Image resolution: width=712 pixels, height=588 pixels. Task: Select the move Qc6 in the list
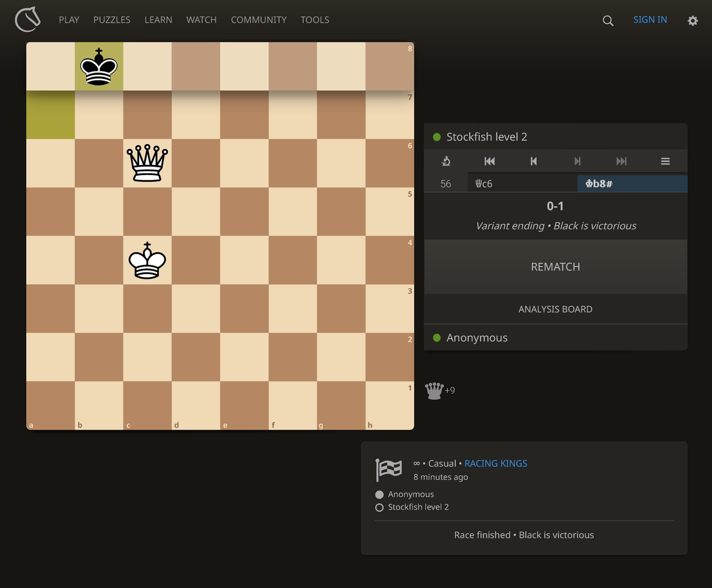[x=484, y=183]
